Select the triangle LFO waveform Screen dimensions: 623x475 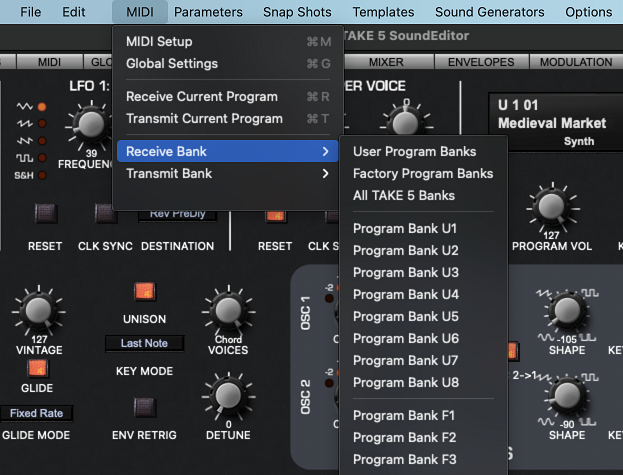tap(42, 106)
